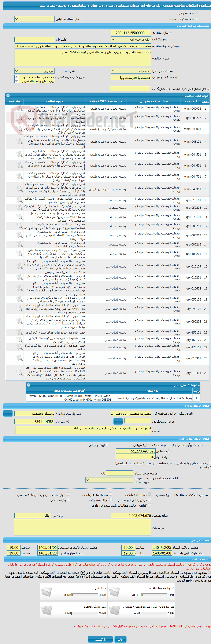This screenshot has width=211, height=644.
Task: Open the شرایط و ضوابط مناقصه folder icon
Action: click(114, 592)
